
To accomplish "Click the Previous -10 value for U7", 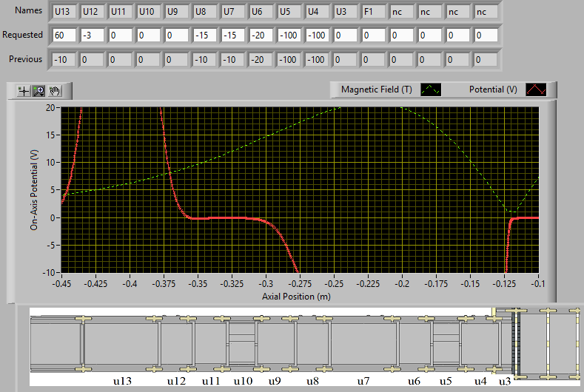I will tap(232, 60).
